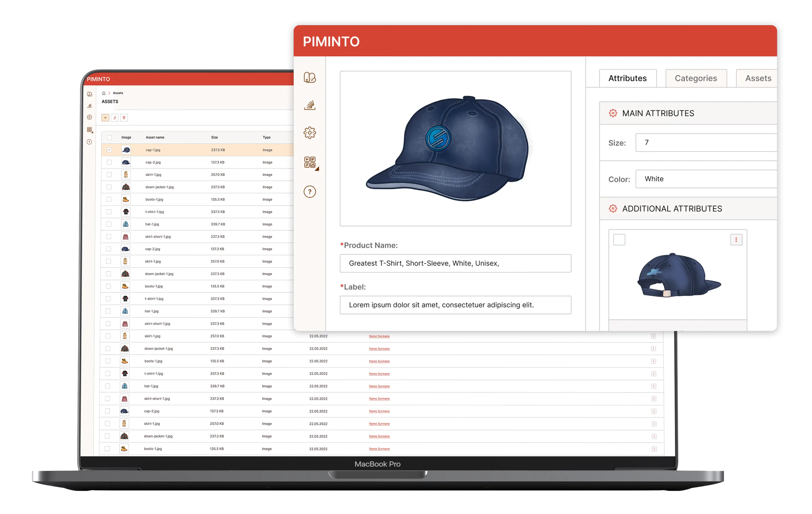Open the large gear settings sidebar icon

pos(310,133)
